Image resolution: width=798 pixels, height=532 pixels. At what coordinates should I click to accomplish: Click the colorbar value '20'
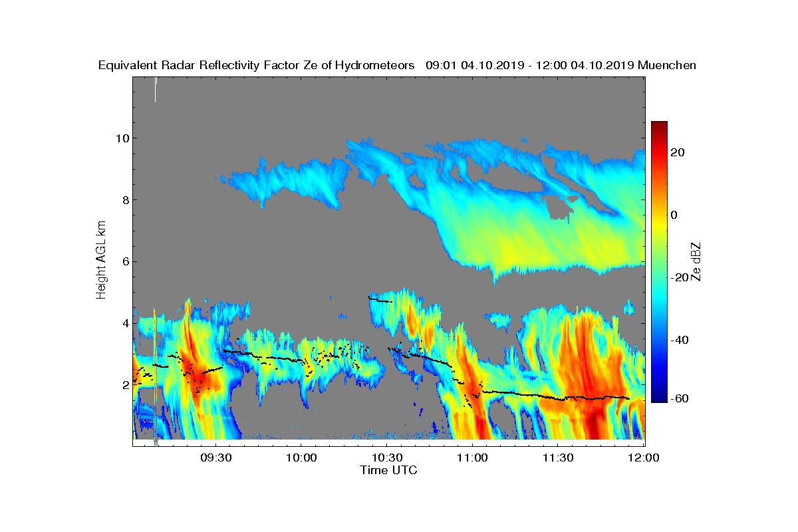pyautogui.click(x=678, y=152)
